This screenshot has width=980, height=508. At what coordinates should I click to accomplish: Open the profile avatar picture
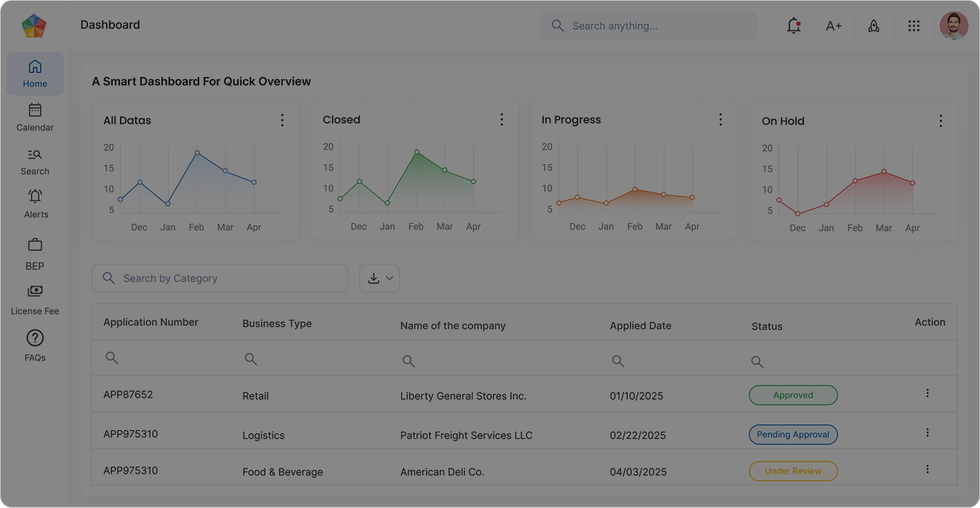coord(954,25)
